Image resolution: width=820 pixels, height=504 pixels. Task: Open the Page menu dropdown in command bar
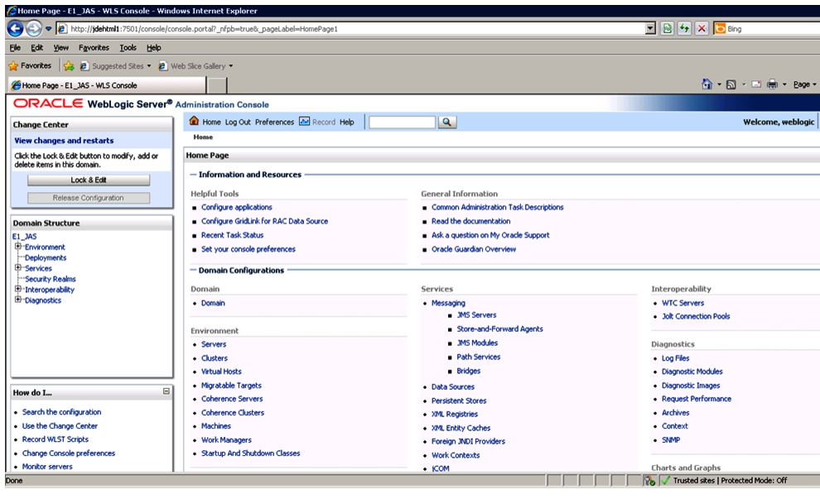[x=804, y=84]
